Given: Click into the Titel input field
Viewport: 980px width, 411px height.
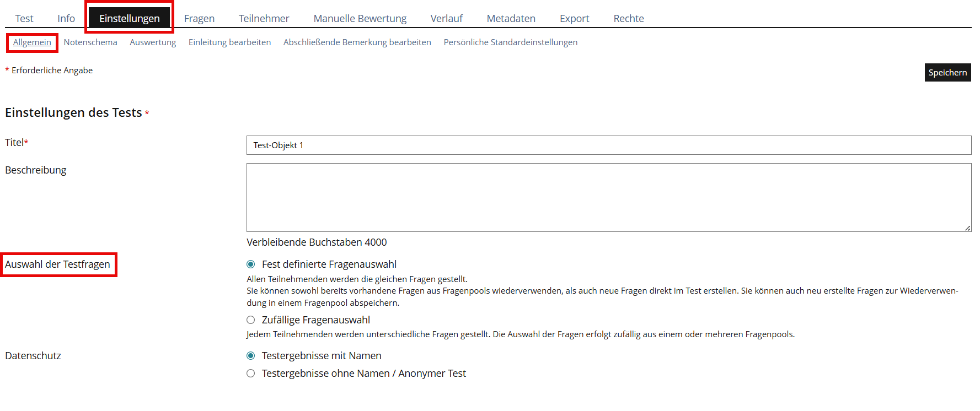Looking at the screenshot, I should (608, 145).
